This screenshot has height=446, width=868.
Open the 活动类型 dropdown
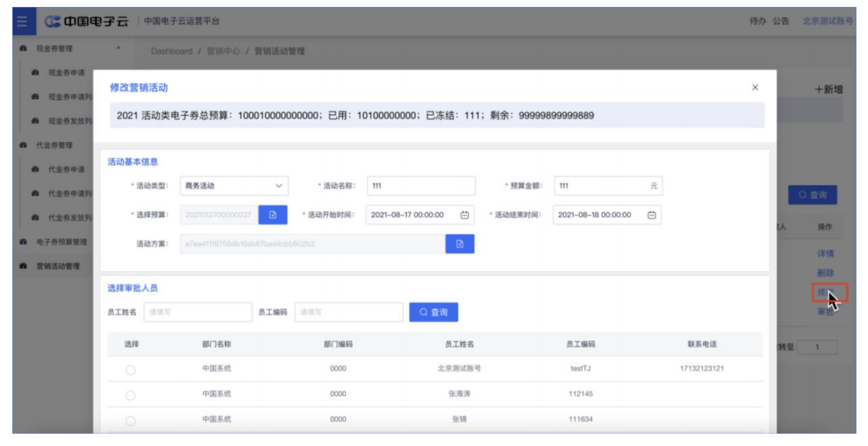click(x=234, y=186)
